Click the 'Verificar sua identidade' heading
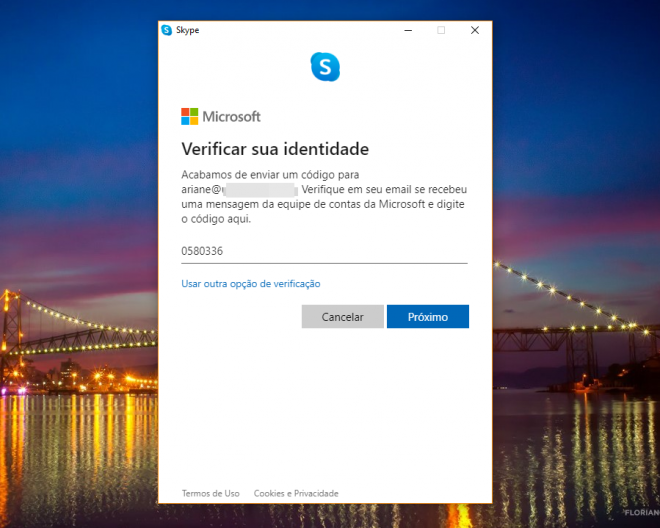 (x=275, y=149)
